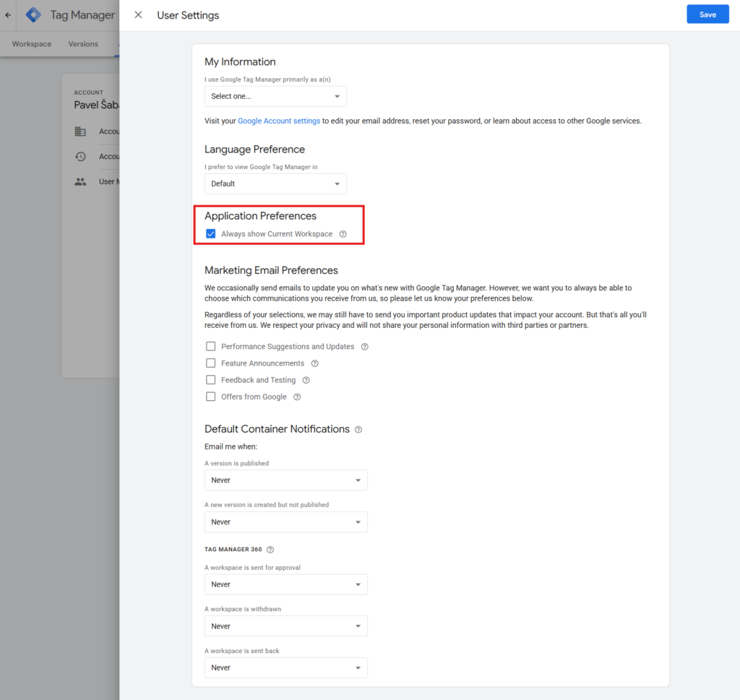This screenshot has width=740, height=700.
Task: Click the back arrow beside Tag Manager logo
Action: pos(8,15)
